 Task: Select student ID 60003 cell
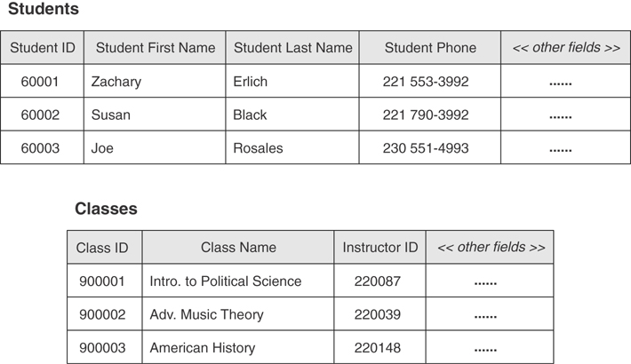click(40, 148)
